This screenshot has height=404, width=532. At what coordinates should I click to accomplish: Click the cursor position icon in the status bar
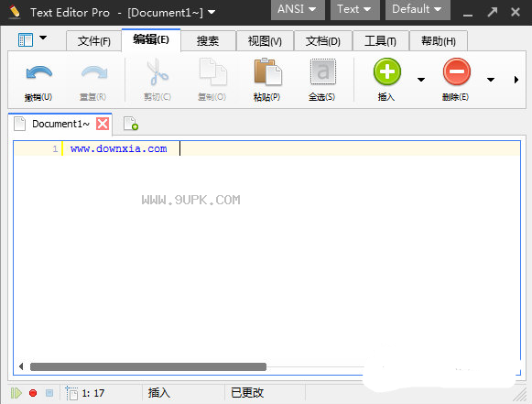click(71, 393)
